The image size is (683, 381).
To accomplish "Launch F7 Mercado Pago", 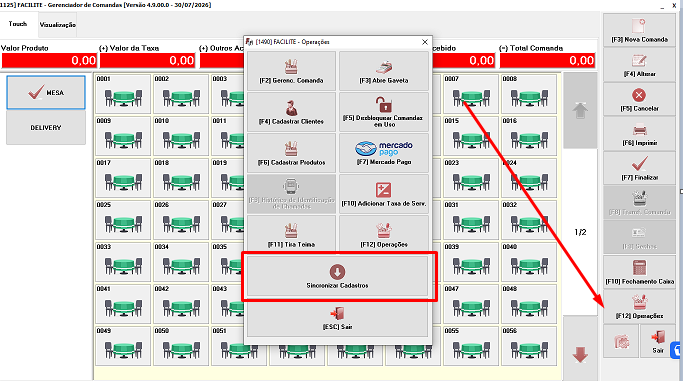I will (384, 153).
